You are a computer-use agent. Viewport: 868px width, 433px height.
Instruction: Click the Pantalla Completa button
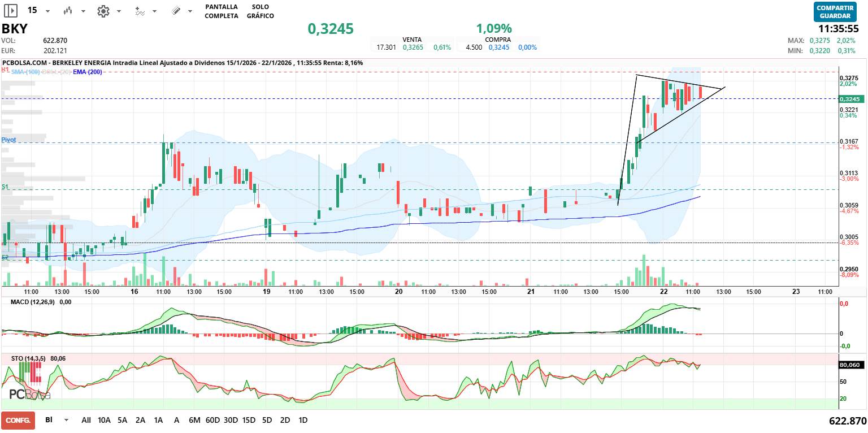pos(221,11)
